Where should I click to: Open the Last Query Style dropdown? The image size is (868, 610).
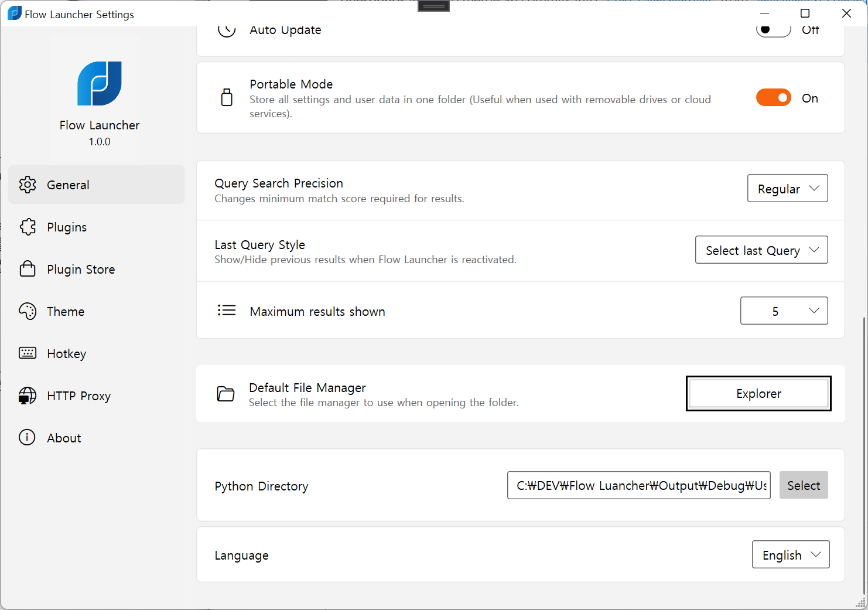click(761, 250)
